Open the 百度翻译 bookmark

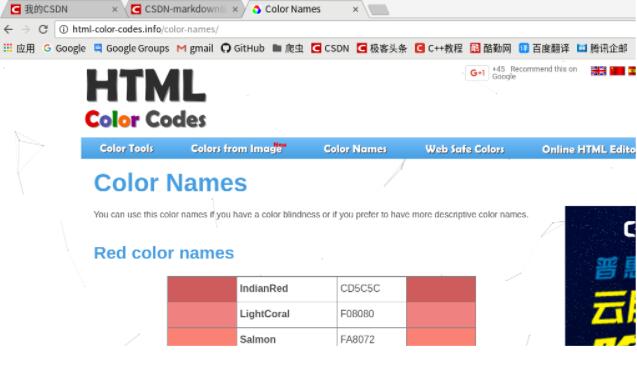click(544, 48)
